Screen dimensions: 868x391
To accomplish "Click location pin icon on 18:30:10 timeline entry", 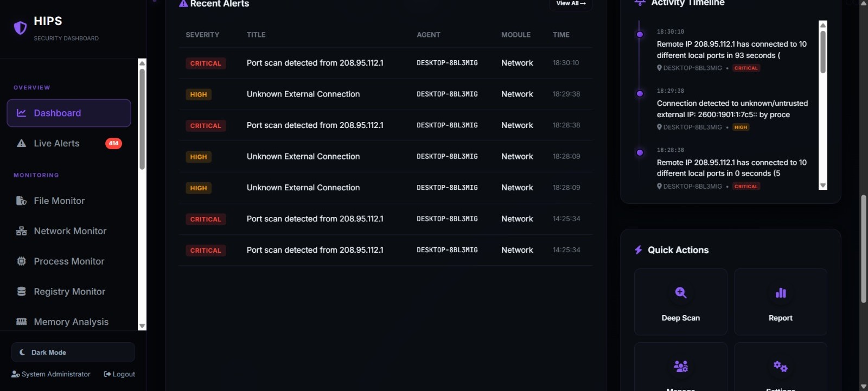I will coord(659,68).
